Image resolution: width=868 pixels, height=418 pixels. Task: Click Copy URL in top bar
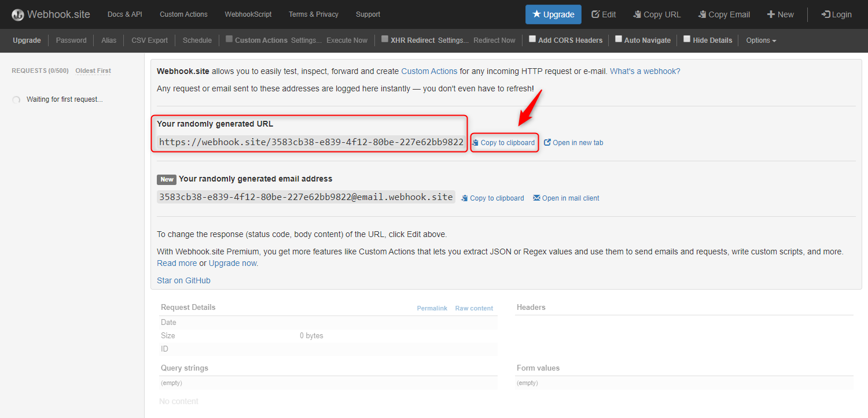click(x=657, y=14)
